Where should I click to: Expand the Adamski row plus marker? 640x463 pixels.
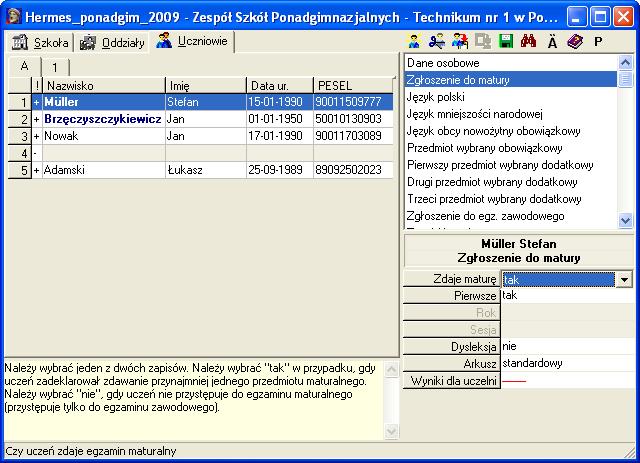pyautogui.click(x=37, y=170)
